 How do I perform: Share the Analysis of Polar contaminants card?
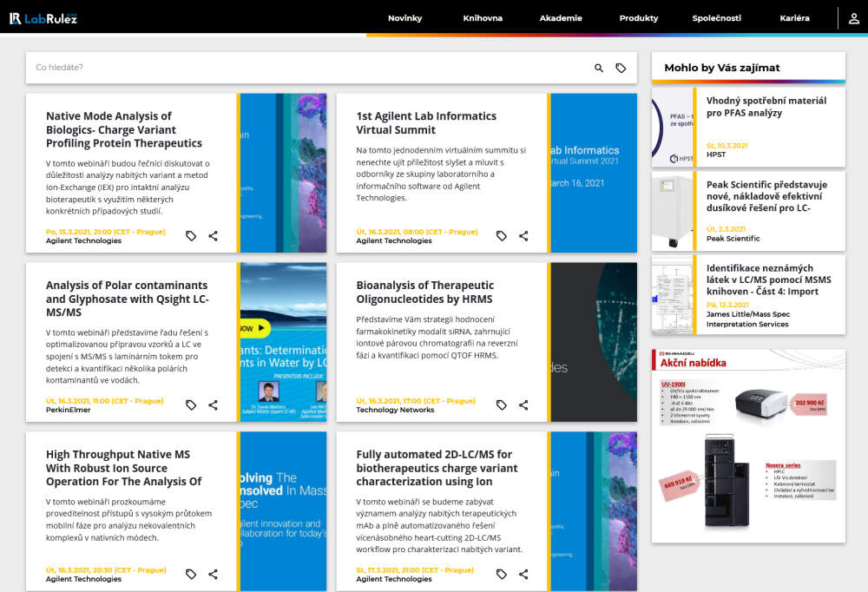pos(214,405)
